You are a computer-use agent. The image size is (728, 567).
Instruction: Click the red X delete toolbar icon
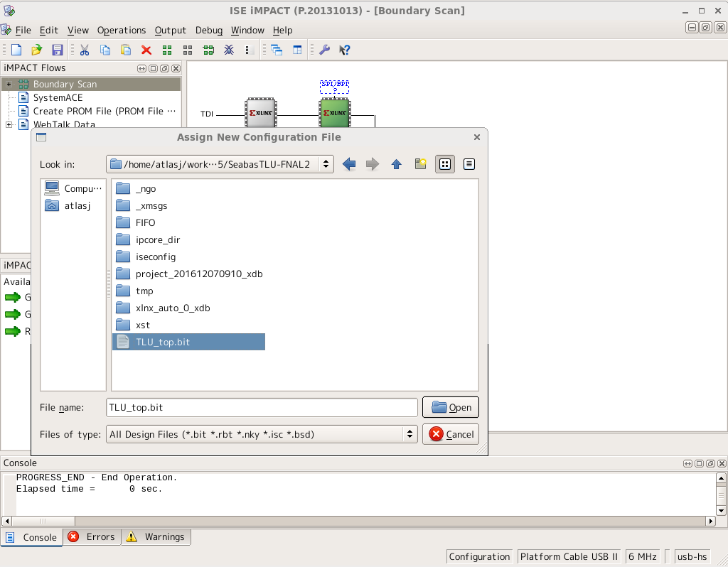pyautogui.click(x=146, y=50)
